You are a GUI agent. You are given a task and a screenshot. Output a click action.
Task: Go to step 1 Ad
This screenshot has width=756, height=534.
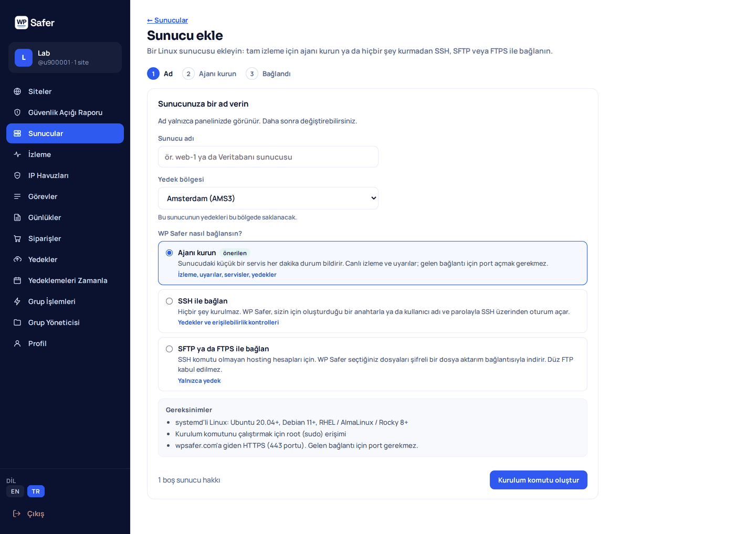[x=160, y=74]
